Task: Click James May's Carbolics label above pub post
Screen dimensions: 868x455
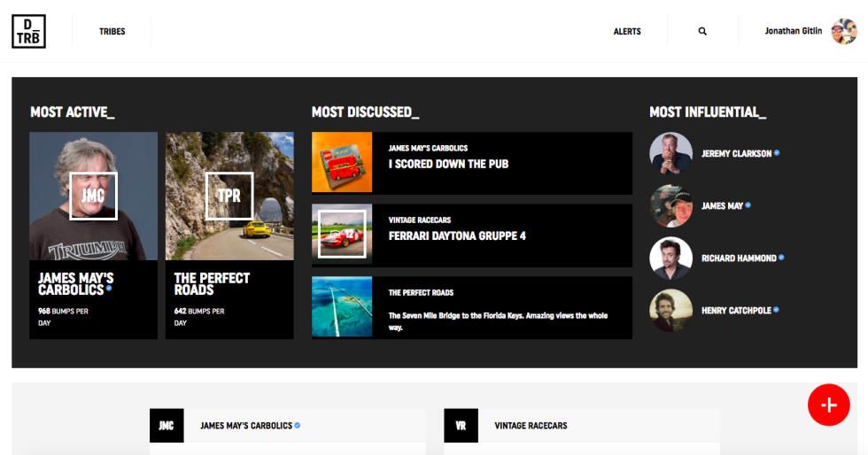Action: point(428,149)
